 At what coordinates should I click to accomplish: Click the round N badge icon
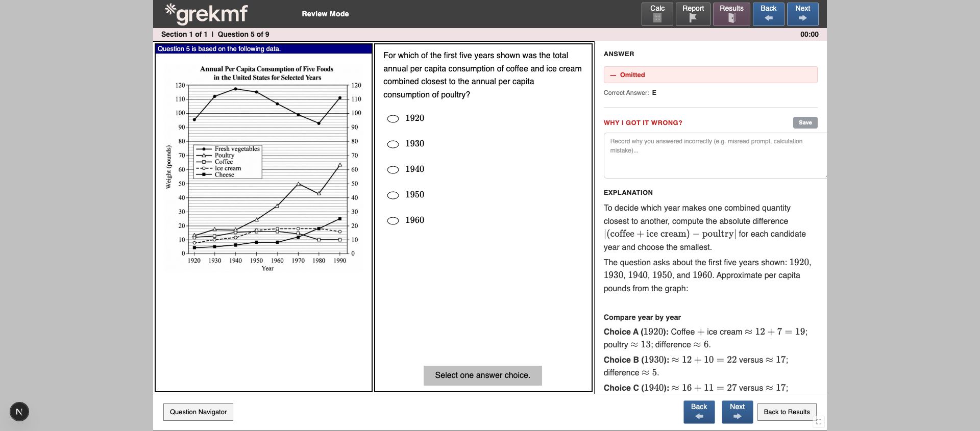pyautogui.click(x=19, y=412)
